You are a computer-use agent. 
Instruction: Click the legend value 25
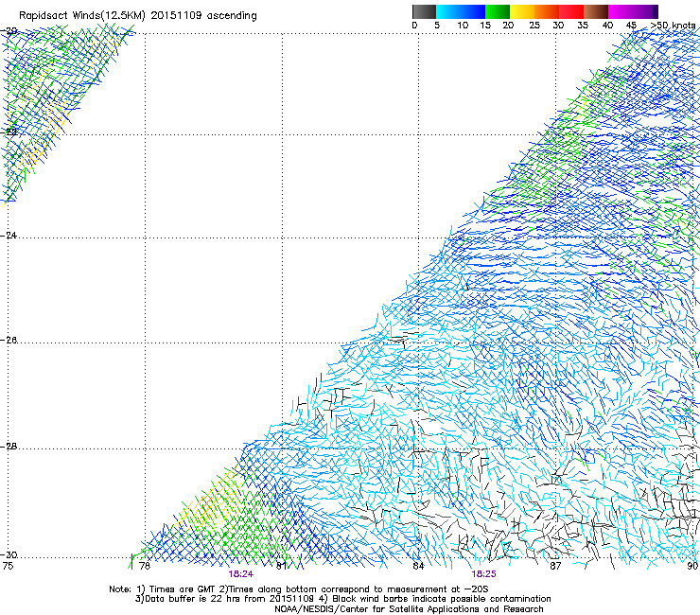(534, 26)
